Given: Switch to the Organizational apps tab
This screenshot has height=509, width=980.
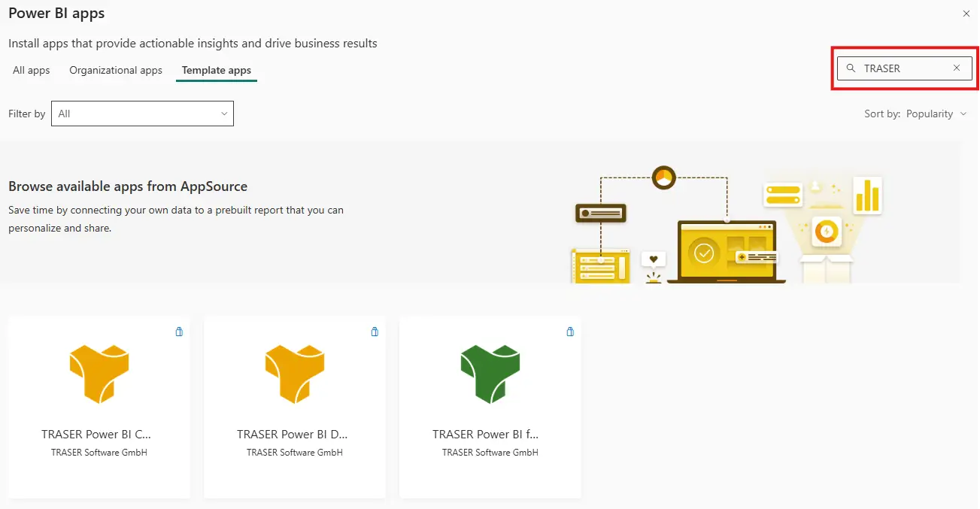Looking at the screenshot, I should [x=116, y=70].
